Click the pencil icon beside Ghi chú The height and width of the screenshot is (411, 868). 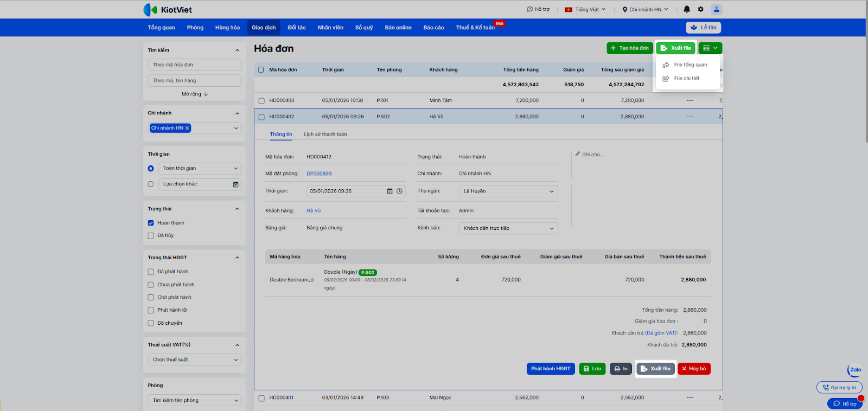[x=578, y=154]
